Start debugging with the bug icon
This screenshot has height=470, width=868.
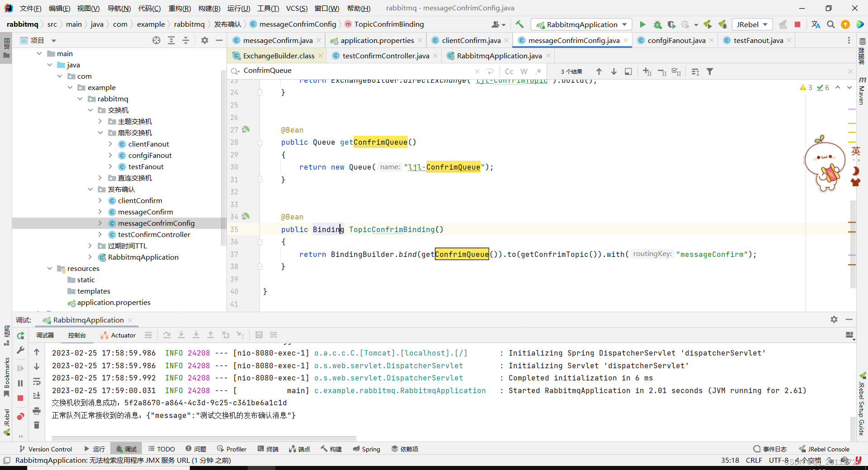click(657, 24)
